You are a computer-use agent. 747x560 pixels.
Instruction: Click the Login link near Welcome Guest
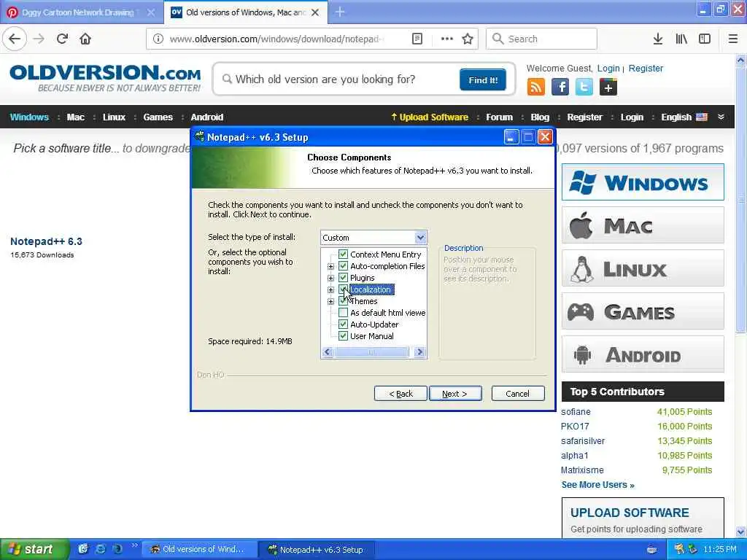click(x=608, y=68)
